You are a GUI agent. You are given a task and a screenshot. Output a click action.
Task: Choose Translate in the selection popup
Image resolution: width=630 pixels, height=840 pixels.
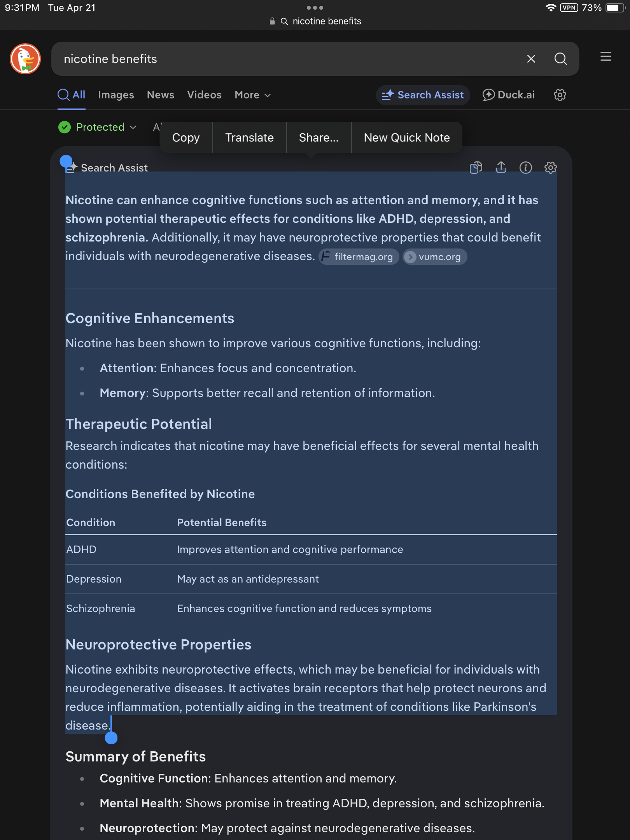[249, 138]
